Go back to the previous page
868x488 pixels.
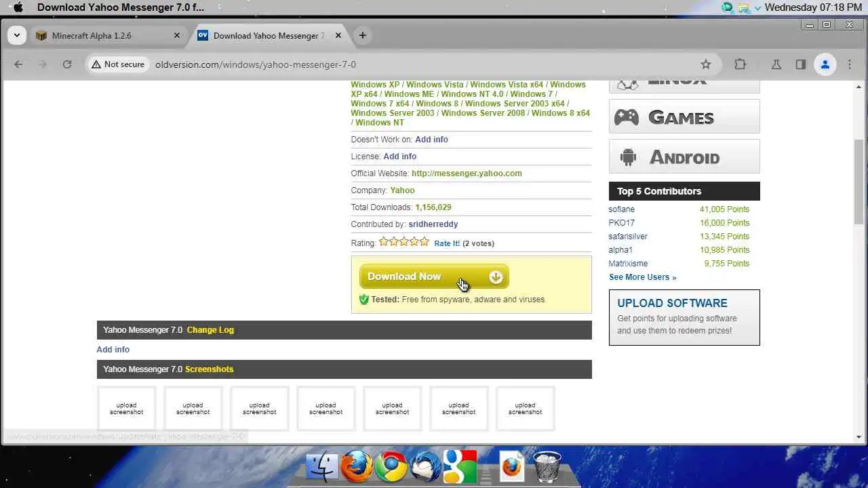tap(18, 64)
